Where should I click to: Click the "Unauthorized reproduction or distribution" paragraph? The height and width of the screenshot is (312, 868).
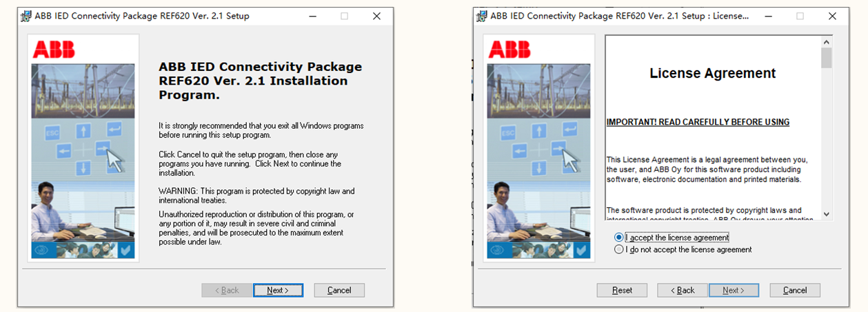pyautogui.click(x=256, y=229)
